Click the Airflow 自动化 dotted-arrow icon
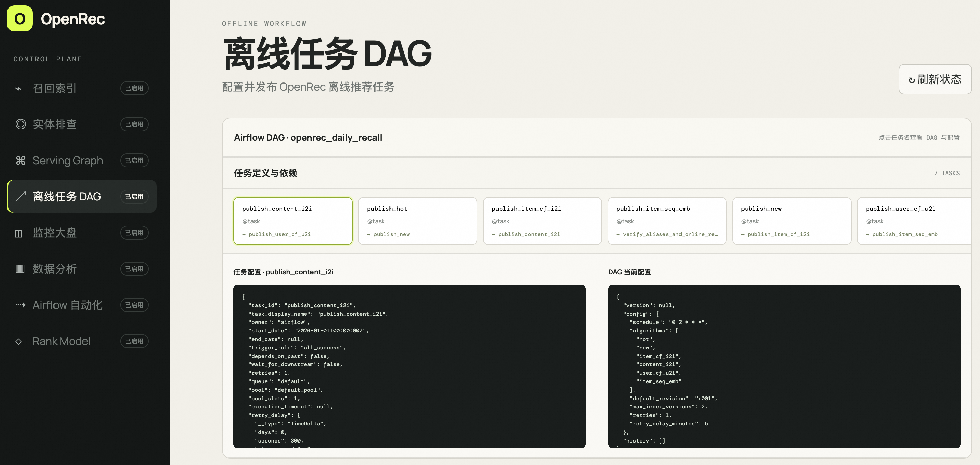The height and width of the screenshot is (465, 980). (20, 305)
